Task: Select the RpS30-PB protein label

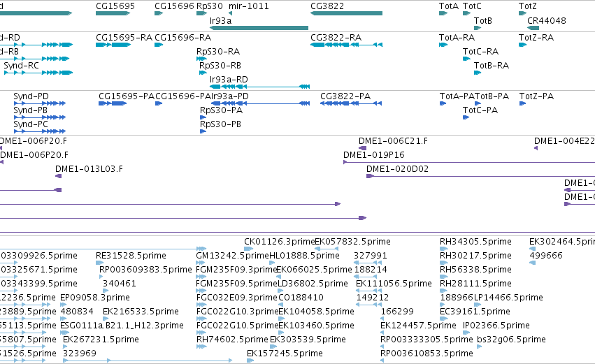Action: [x=220, y=124]
